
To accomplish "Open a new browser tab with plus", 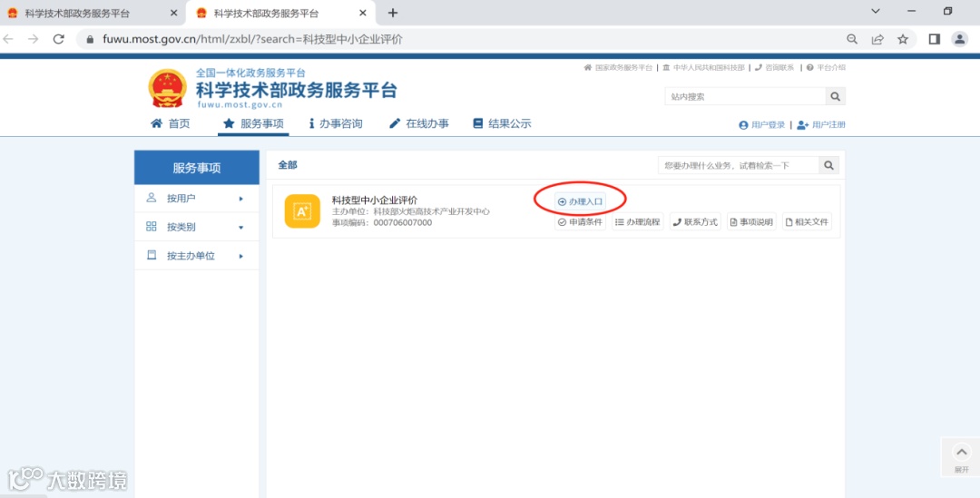I will 393,13.
